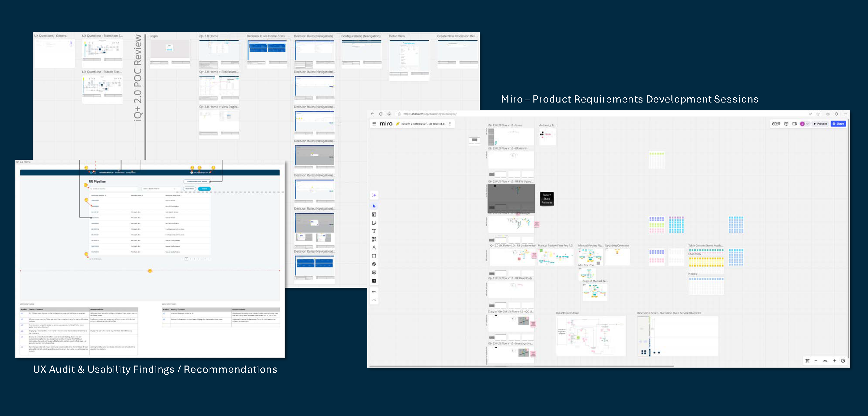Select the Updating Coverage frame
The height and width of the screenshot is (416, 868).
618,257
